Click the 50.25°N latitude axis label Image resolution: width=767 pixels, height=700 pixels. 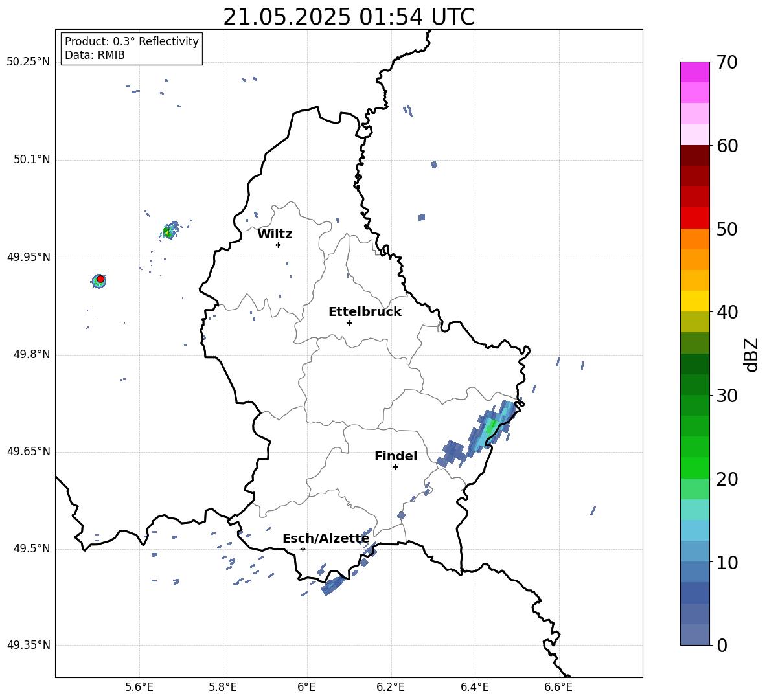[29, 62]
